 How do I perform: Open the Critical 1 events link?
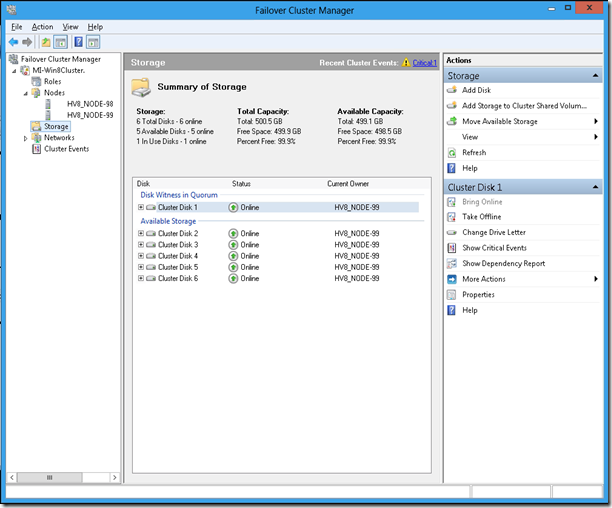424,62
